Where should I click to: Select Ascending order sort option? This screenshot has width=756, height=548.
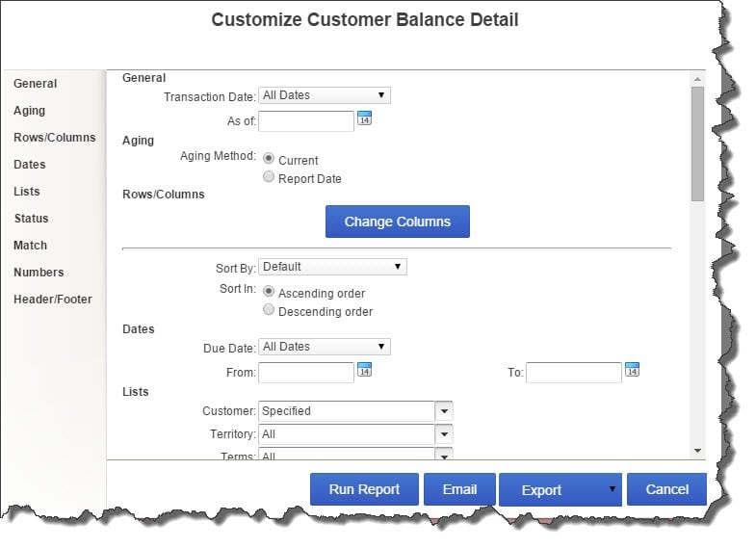(269, 292)
